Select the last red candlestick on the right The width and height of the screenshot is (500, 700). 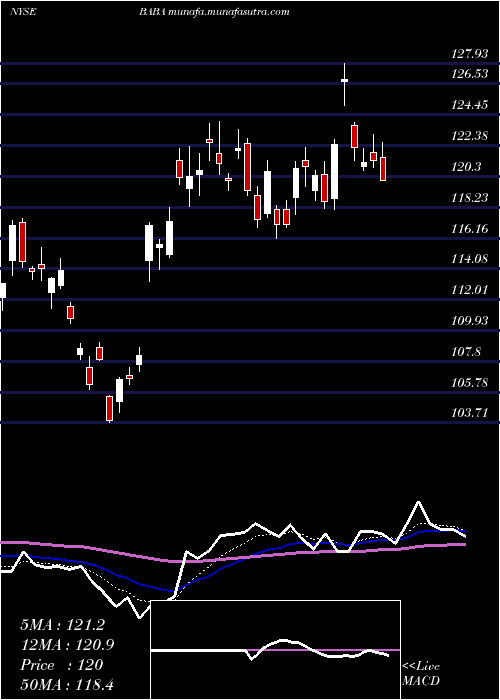383,162
